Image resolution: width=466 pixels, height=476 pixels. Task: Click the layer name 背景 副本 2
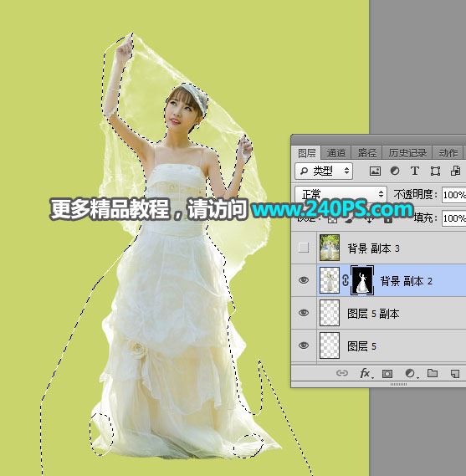(406, 281)
